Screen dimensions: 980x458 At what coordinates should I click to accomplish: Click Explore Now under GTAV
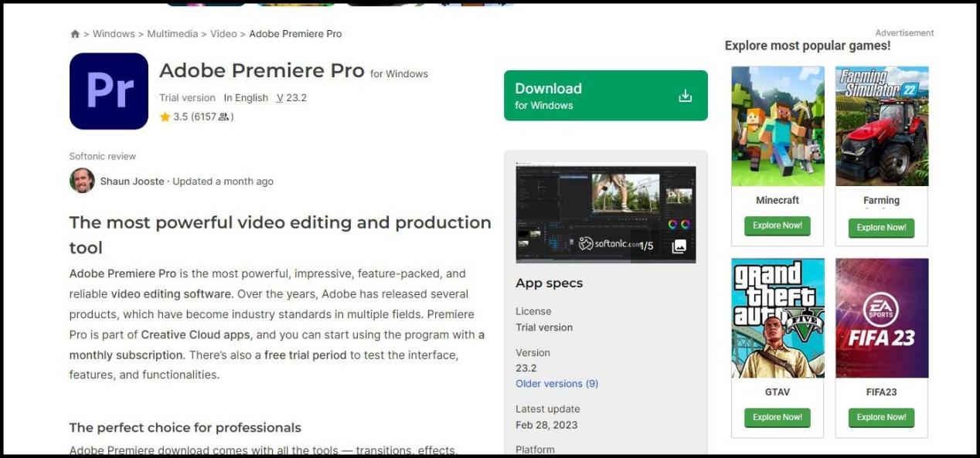pyautogui.click(x=777, y=418)
